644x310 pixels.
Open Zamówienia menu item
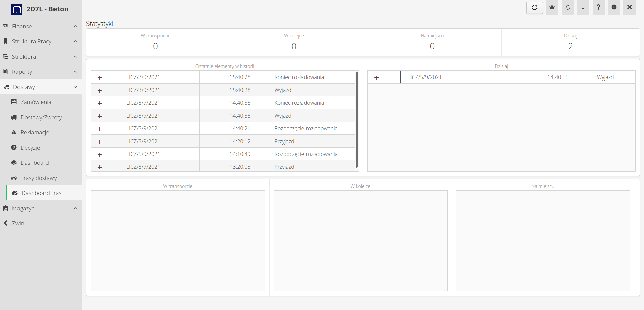[36, 102]
